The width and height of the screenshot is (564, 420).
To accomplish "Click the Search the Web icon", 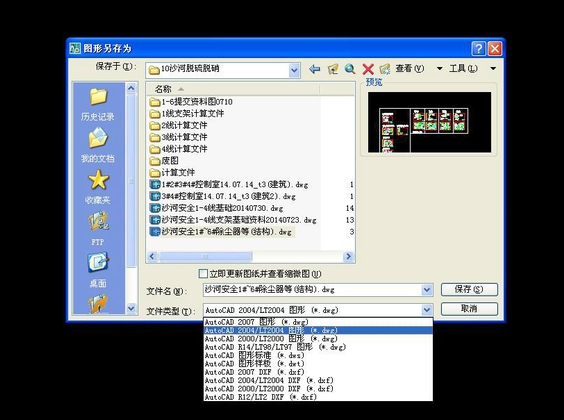I will [x=350, y=69].
